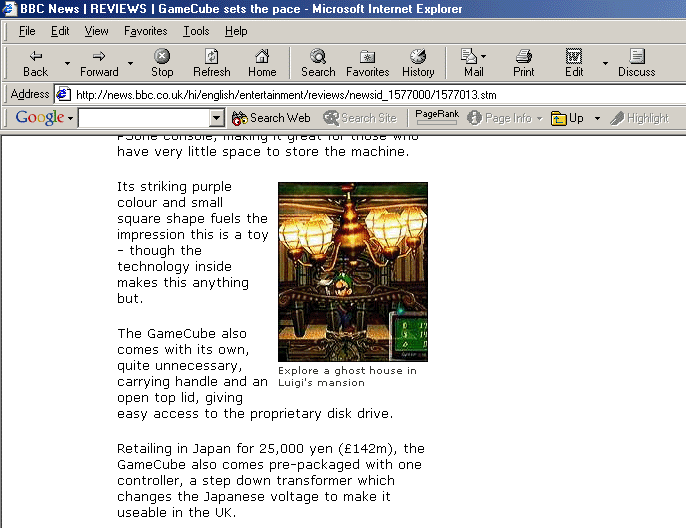Click the caption 'Explore a ghost house in'
This screenshot has width=686, height=528.
coord(347,371)
